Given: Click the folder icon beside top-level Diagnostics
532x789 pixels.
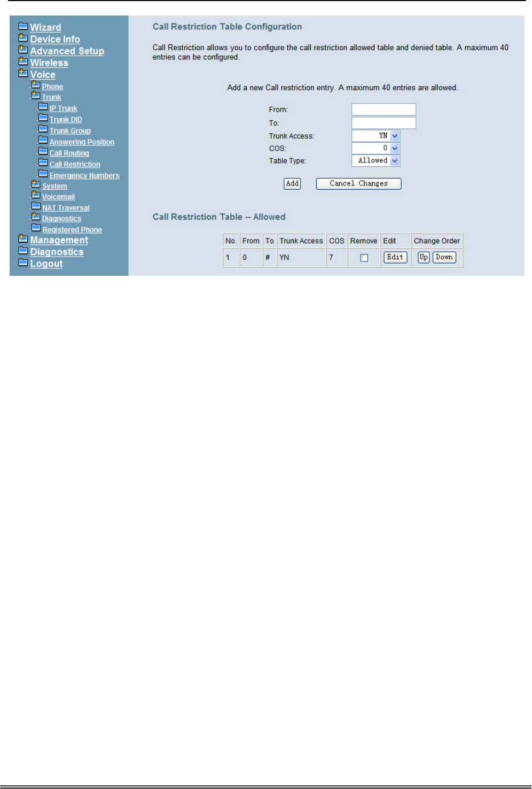Looking at the screenshot, I should click(x=23, y=250).
